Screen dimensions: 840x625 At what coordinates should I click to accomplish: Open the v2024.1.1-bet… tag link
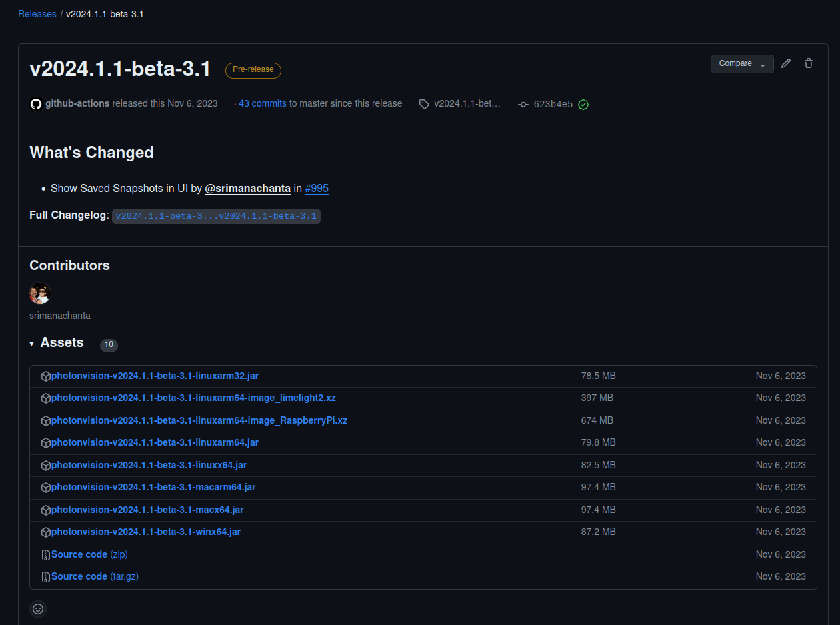(x=467, y=103)
